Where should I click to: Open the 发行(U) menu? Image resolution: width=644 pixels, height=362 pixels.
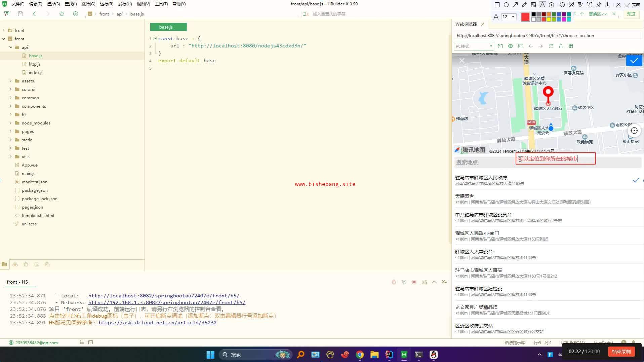click(125, 4)
